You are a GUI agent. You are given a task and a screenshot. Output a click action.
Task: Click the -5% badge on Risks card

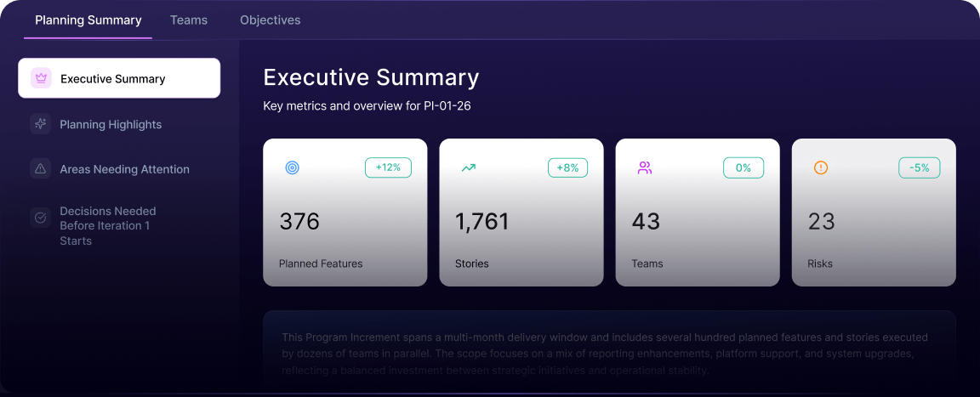tap(920, 167)
